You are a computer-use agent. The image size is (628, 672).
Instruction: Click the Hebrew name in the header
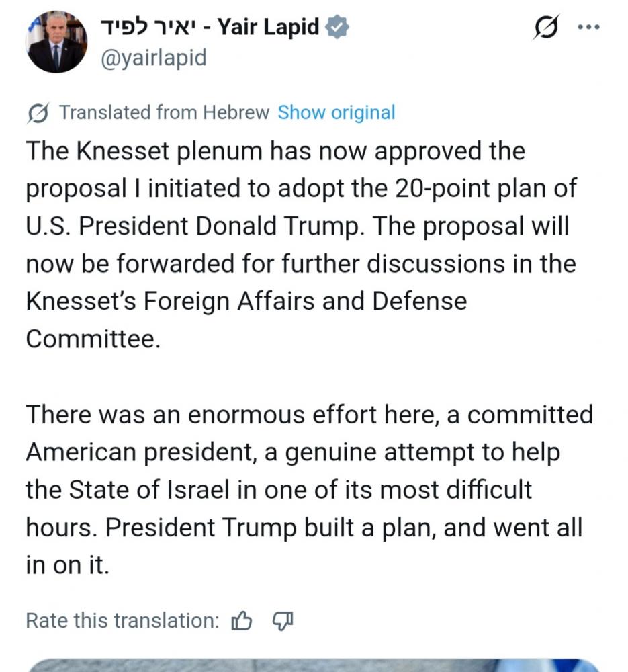coord(150,28)
